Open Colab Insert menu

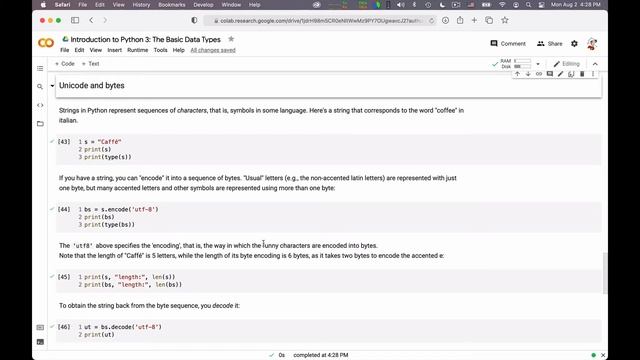[114, 50]
